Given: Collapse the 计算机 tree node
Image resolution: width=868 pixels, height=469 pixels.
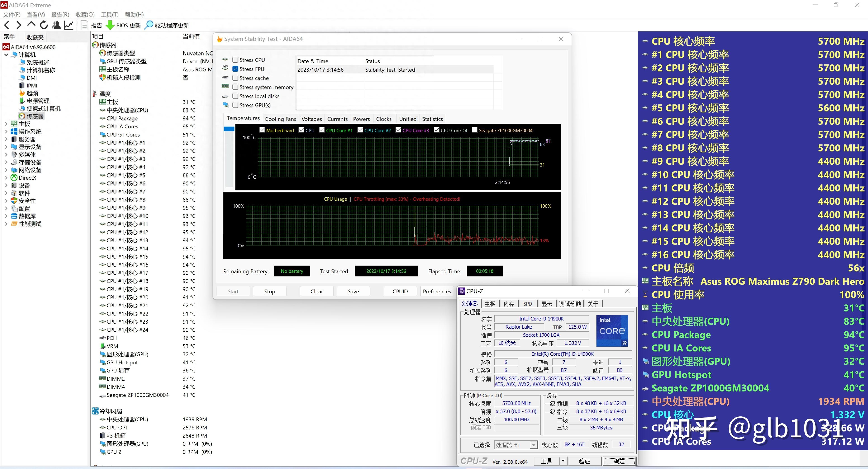Looking at the screenshot, I should (x=6, y=54).
